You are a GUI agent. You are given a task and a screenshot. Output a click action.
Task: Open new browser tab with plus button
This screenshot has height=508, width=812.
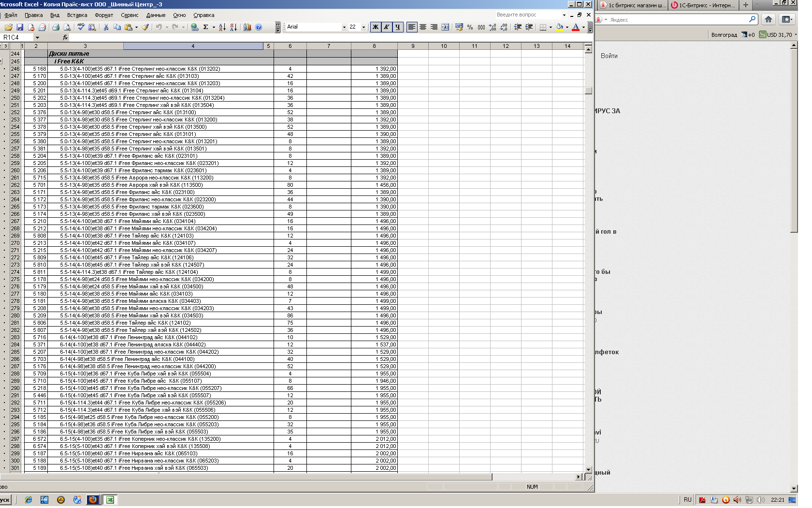tap(746, 5)
